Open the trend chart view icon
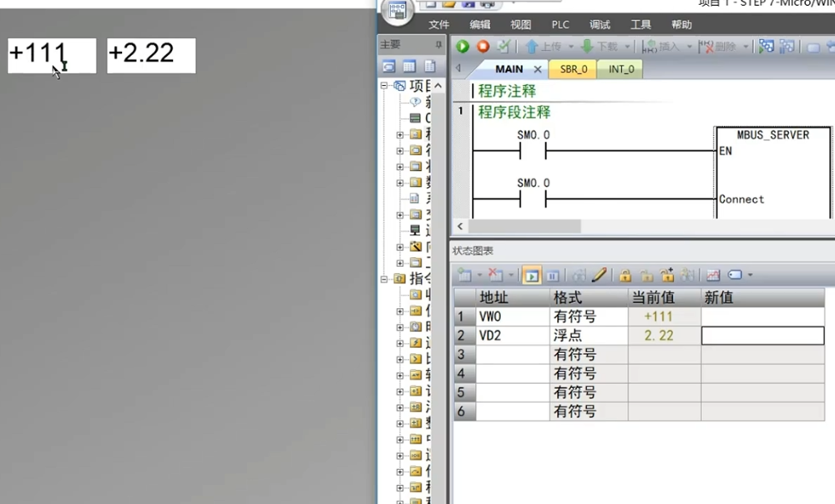Image resolution: width=835 pixels, height=504 pixels. click(713, 275)
